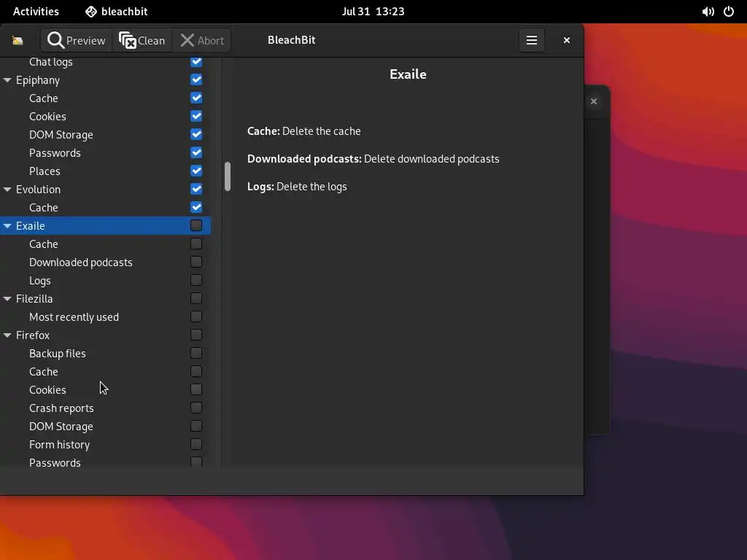Uncheck Epiphany Cookies checkbox

point(196,116)
